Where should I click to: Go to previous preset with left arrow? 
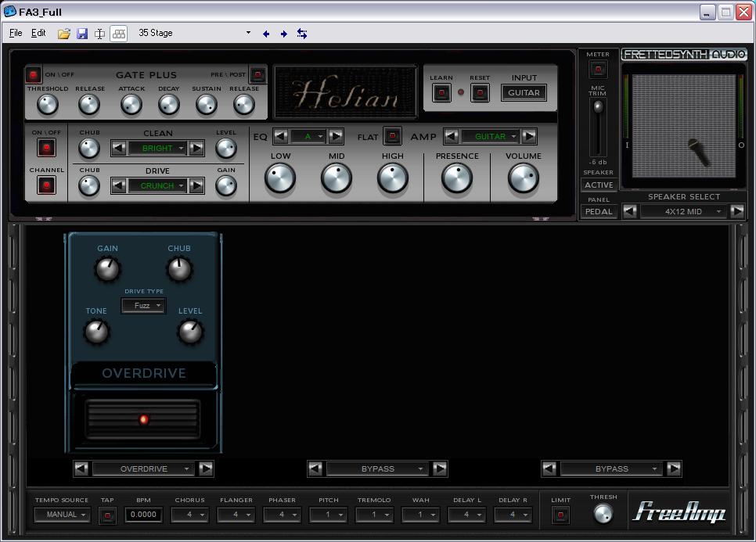[265, 34]
